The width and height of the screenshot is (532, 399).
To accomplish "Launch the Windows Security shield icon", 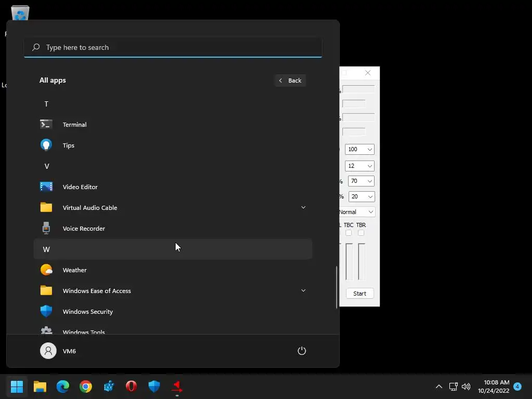I will 46,311.
